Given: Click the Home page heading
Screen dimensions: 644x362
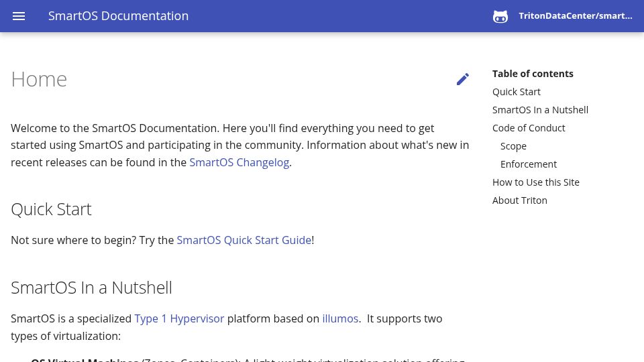Looking at the screenshot, I should point(39,79).
